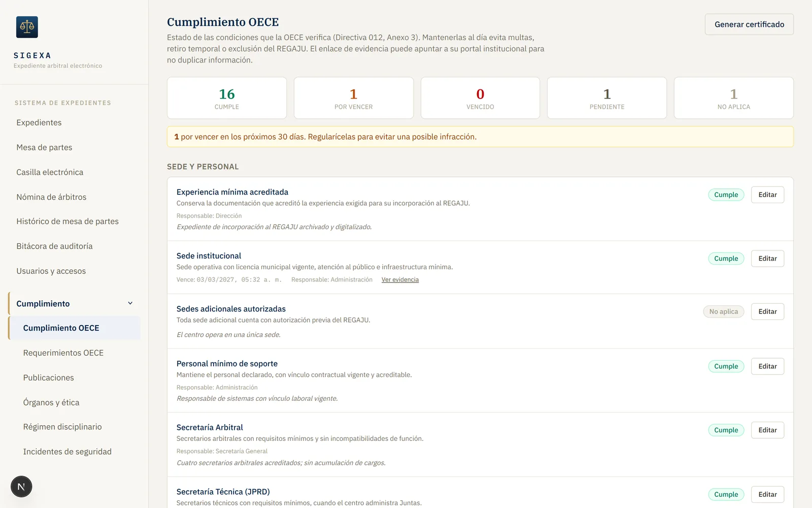Click 'Expediente arbitral electrónico' subtitle

[x=58, y=66]
